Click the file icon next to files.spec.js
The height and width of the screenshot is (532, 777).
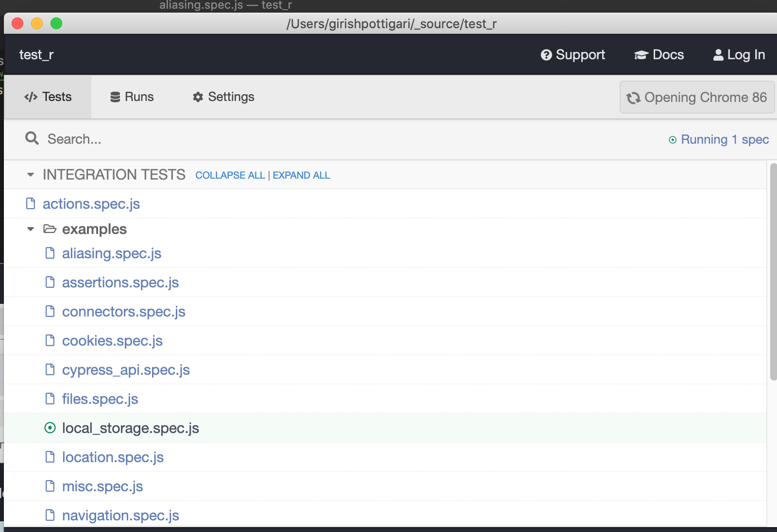[x=50, y=399]
